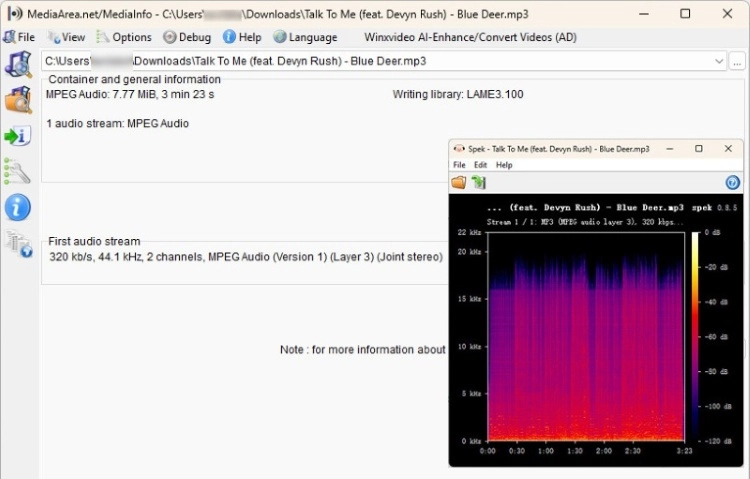This screenshot has height=479, width=750.
Task: Maximize the Spek window
Action: tap(699, 149)
